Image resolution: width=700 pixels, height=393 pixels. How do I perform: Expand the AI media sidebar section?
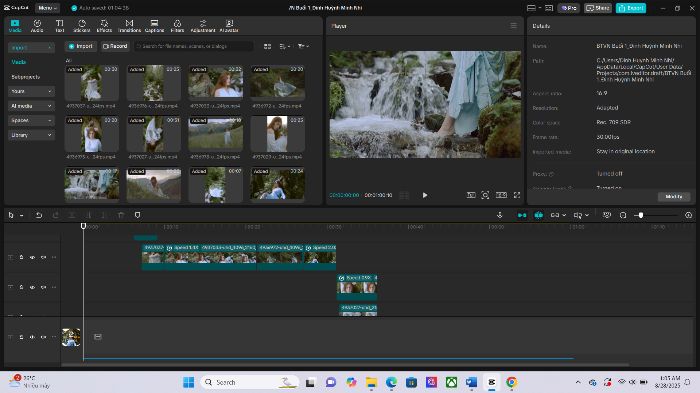coord(31,106)
